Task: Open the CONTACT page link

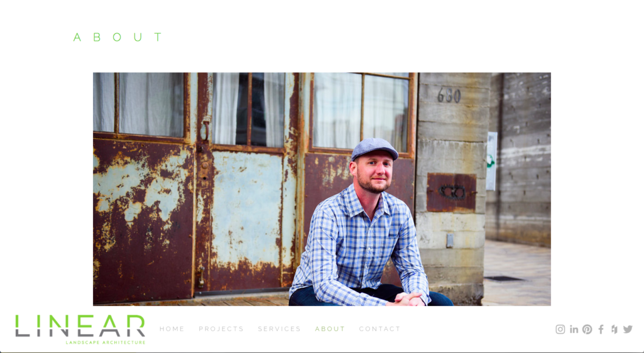Action: click(379, 329)
